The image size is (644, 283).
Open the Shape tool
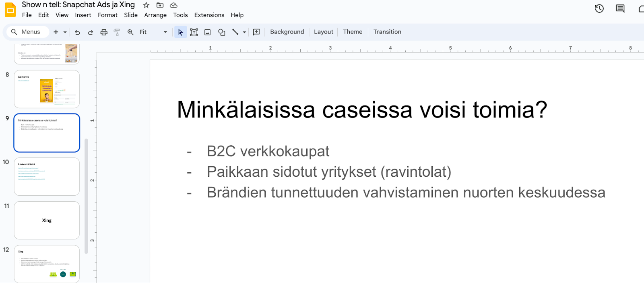coord(221,32)
